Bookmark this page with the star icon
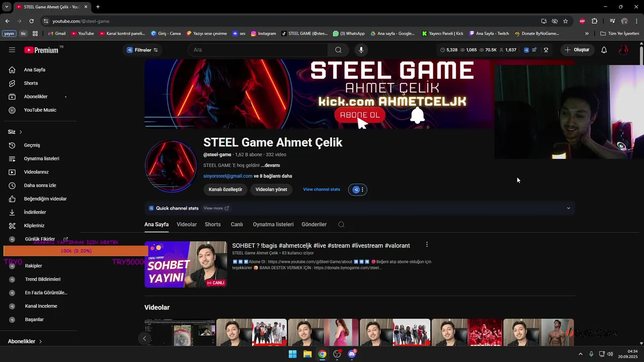 coord(566,21)
